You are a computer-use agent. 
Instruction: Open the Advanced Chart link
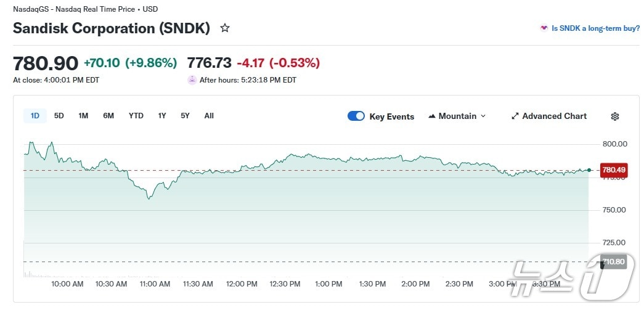click(x=554, y=116)
